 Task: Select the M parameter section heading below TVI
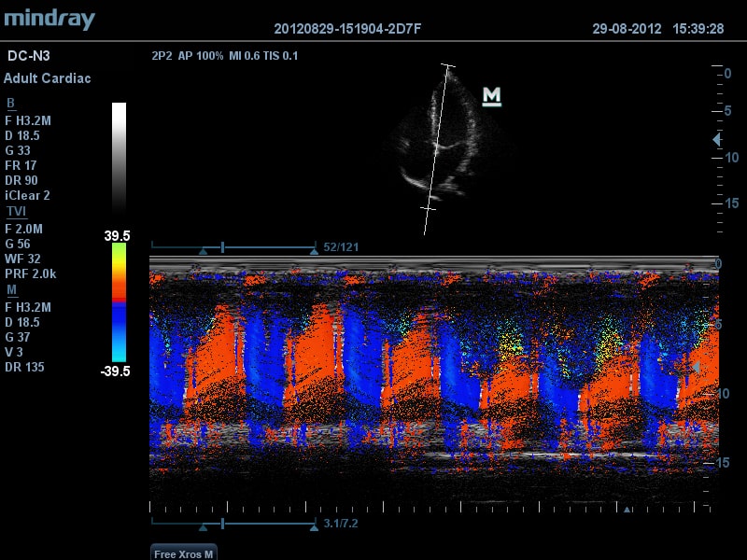point(10,290)
